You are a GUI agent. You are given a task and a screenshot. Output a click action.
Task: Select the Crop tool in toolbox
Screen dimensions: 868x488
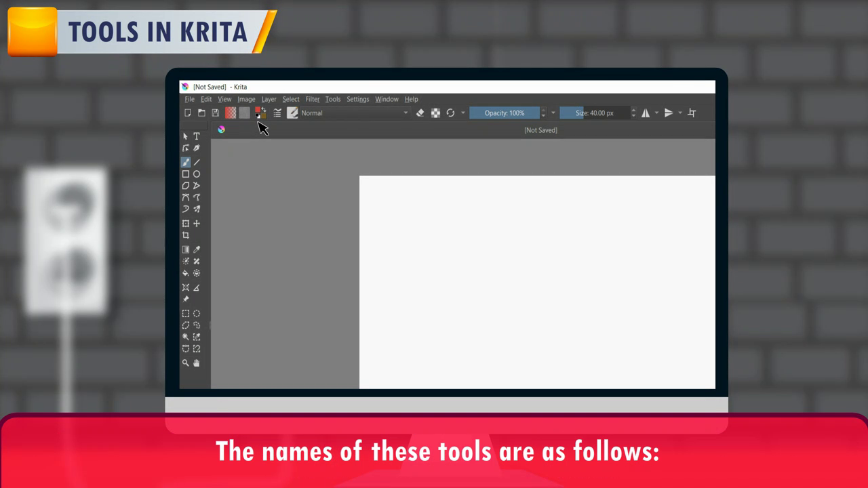coord(185,235)
